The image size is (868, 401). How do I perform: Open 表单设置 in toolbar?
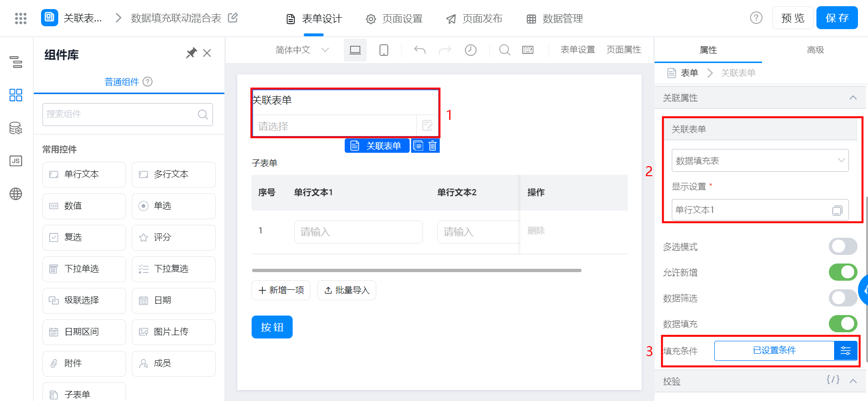(x=578, y=50)
